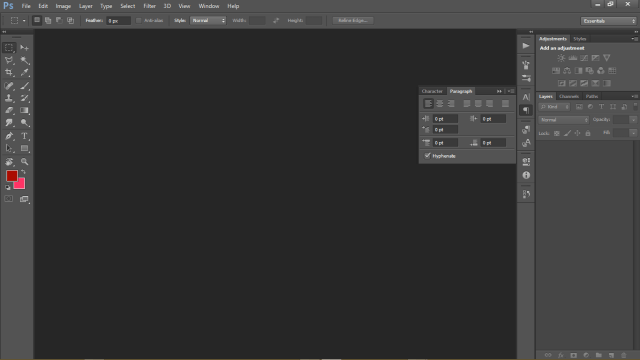This screenshot has height=360, width=640.
Task: Open the Info panel icon
Action: click(x=526, y=175)
